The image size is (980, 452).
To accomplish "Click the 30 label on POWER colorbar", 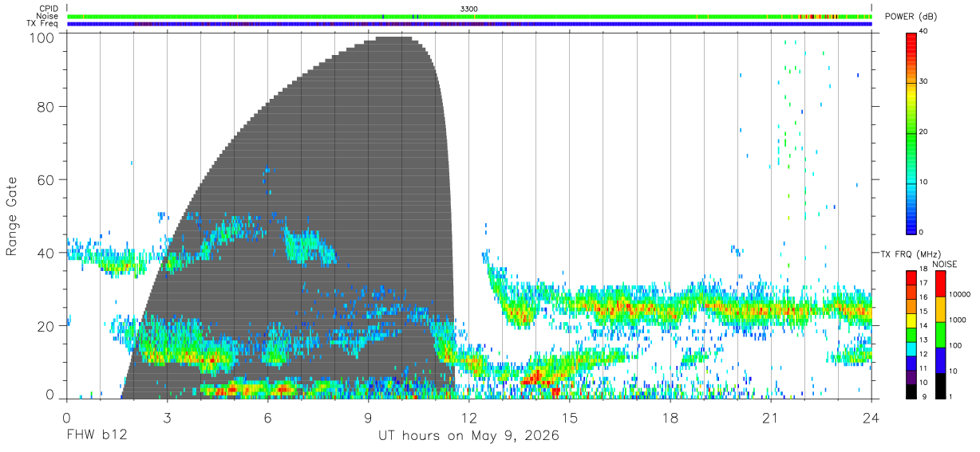I will pyautogui.click(x=924, y=81).
